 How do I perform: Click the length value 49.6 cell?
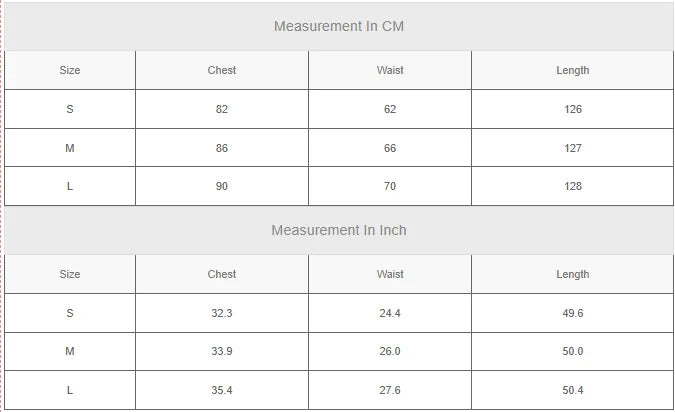(x=573, y=313)
